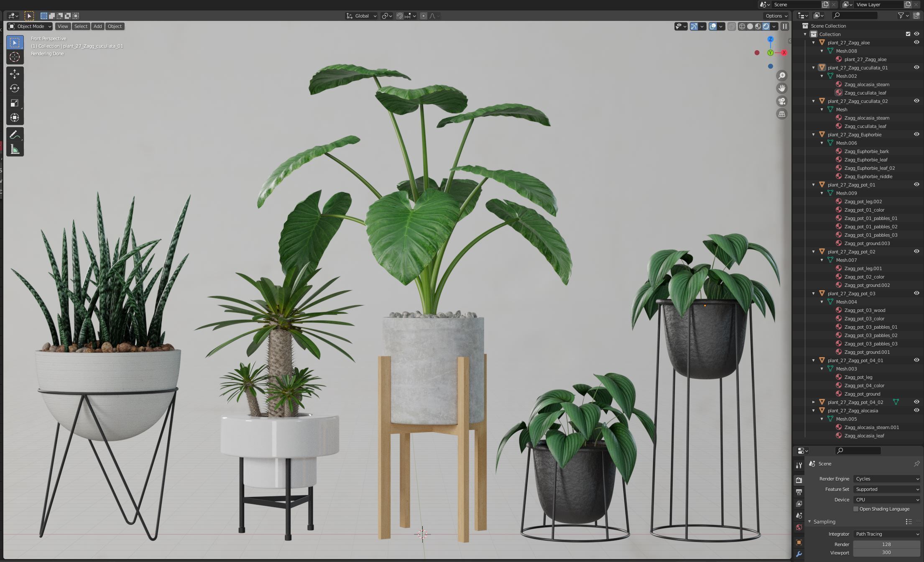This screenshot has width=924, height=562.
Task: Switch to Wireframe viewport shading
Action: [742, 26]
